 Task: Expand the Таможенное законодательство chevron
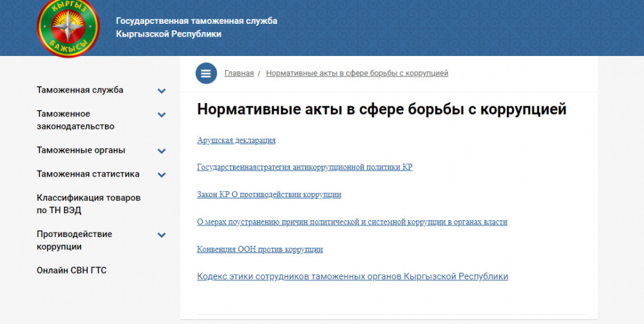(x=162, y=115)
